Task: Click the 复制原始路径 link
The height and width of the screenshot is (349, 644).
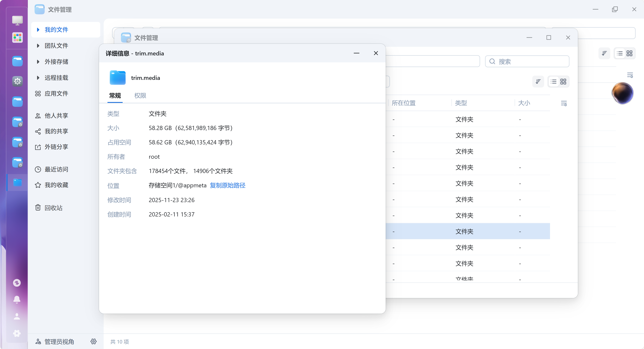Action: pos(228,185)
